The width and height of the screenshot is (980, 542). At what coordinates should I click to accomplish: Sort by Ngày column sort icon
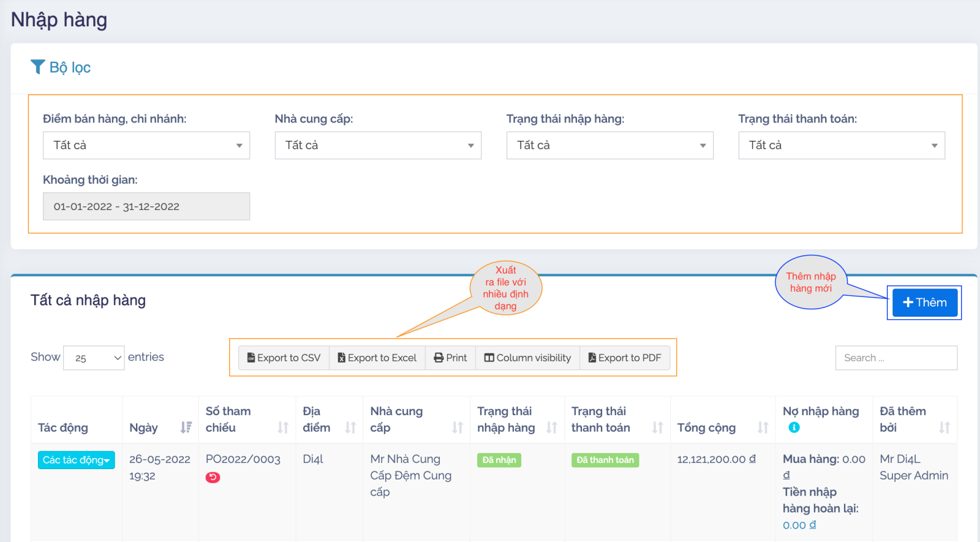pos(186,427)
